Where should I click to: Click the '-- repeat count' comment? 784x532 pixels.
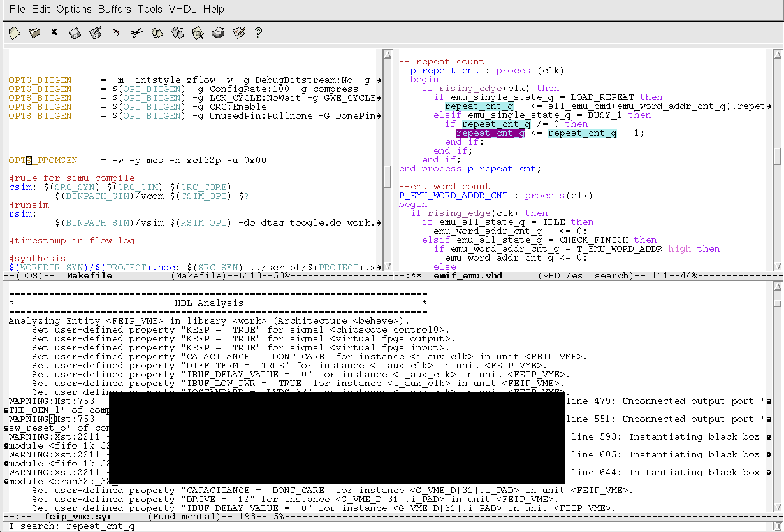tap(442, 62)
